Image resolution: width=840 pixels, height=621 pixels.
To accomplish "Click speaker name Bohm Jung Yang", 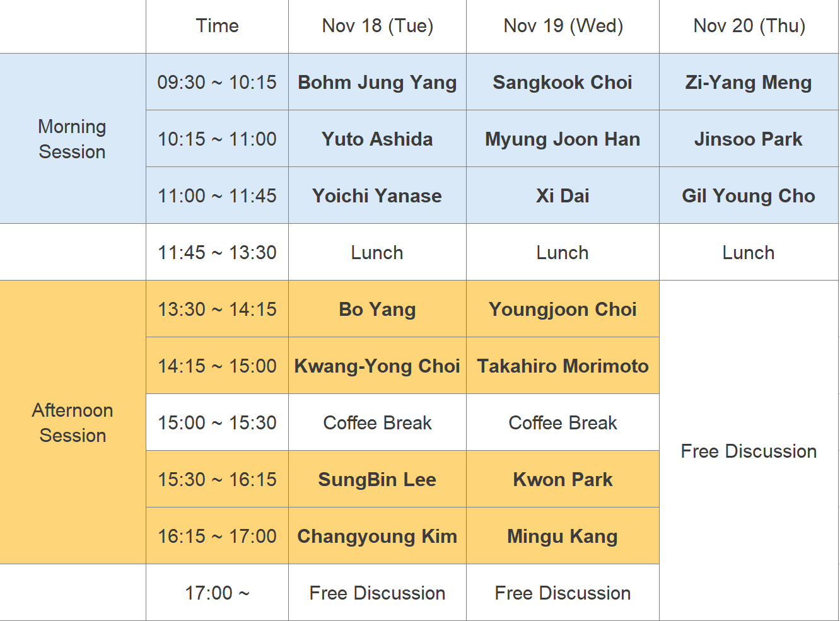I will point(377,83).
